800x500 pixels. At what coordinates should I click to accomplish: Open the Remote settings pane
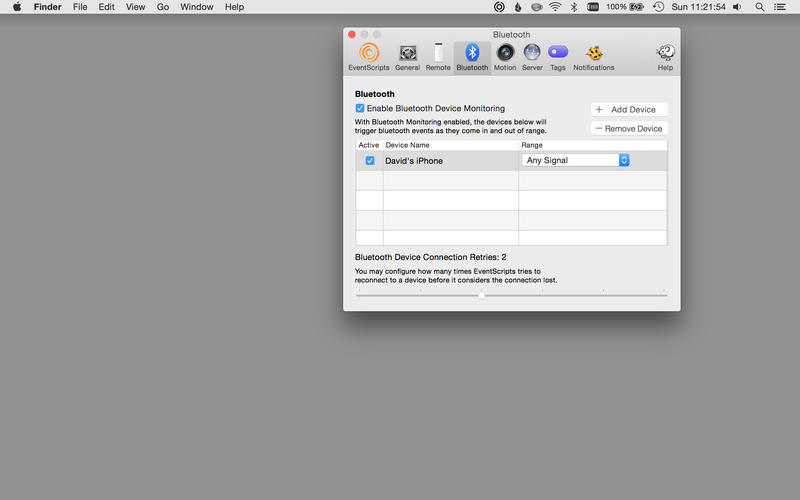438,56
